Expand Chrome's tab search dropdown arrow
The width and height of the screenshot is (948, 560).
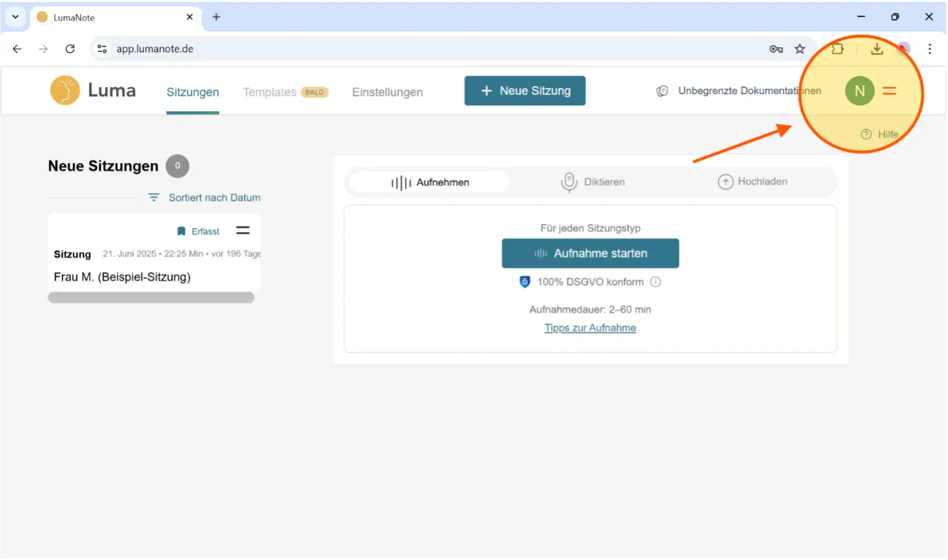point(15,17)
